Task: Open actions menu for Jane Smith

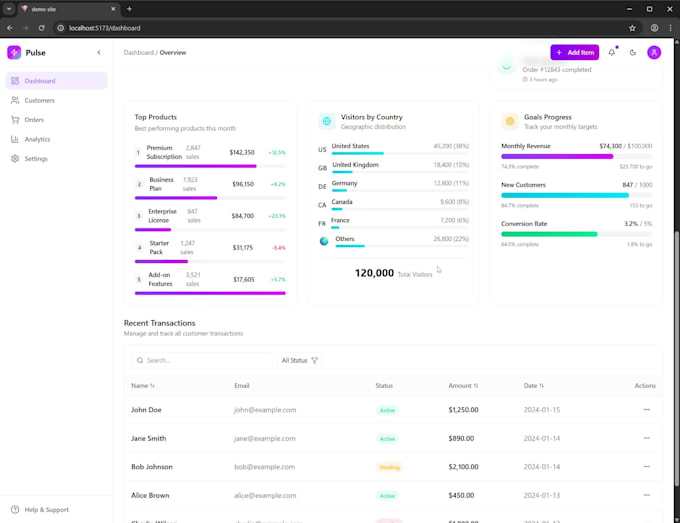Action: pos(647,438)
